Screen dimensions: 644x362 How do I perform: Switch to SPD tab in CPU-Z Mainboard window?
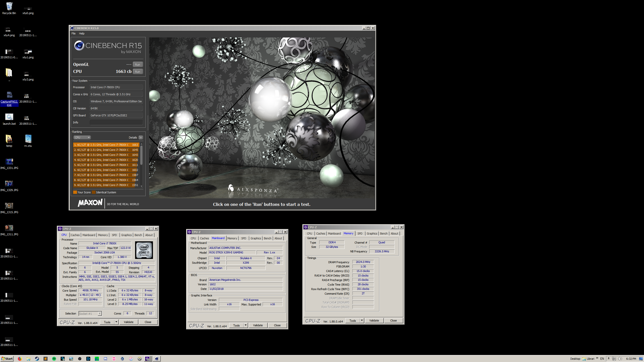pos(244,238)
